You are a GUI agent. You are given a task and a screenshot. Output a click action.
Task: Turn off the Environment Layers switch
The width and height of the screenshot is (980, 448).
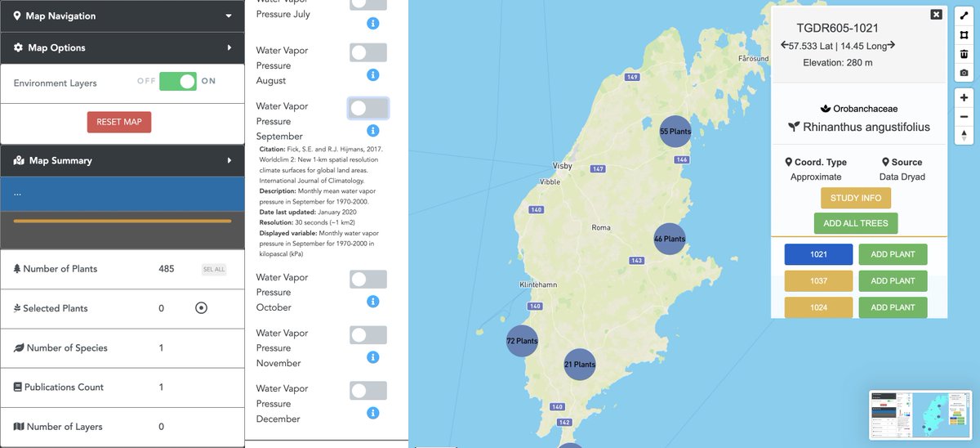[178, 82]
